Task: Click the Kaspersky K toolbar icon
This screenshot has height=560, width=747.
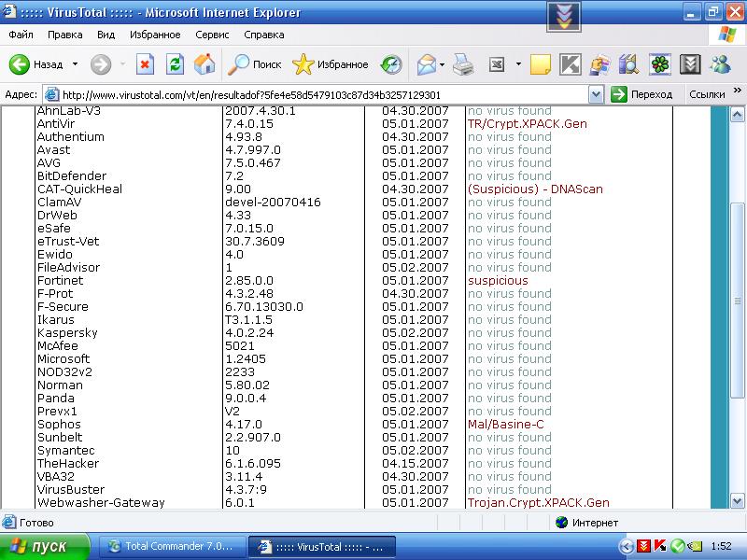Action: point(570,64)
